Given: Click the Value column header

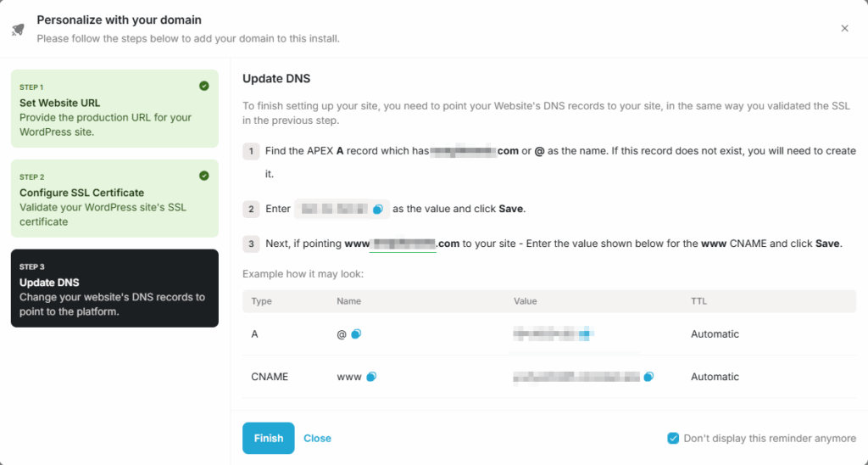Looking at the screenshot, I should point(525,301).
